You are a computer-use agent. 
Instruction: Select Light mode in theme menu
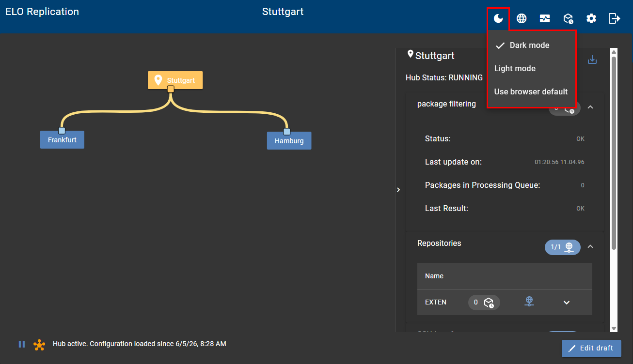click(x=531, y=68)
